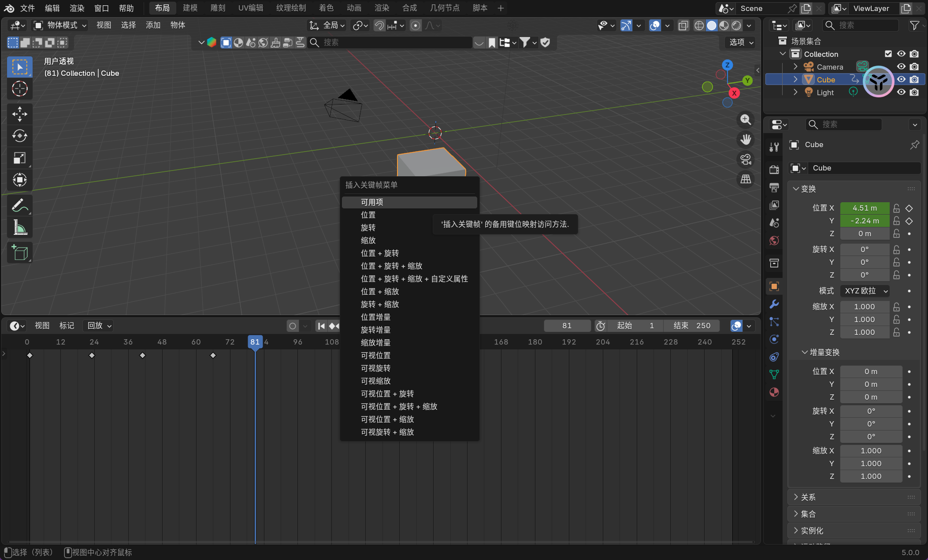
Task: Uncheck the Collection exclude checkbox
Action: point(888,54)
